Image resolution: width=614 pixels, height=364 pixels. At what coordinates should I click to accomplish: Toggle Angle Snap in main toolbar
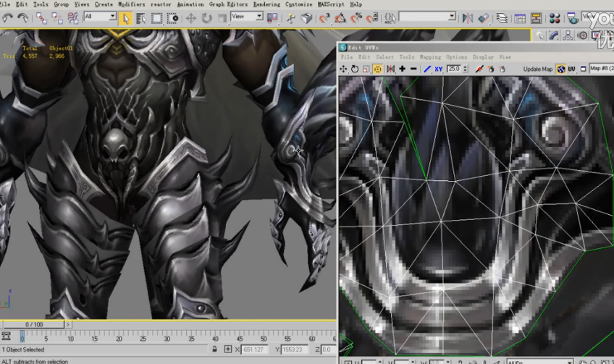pyautogui.click(x=340, y=18)
